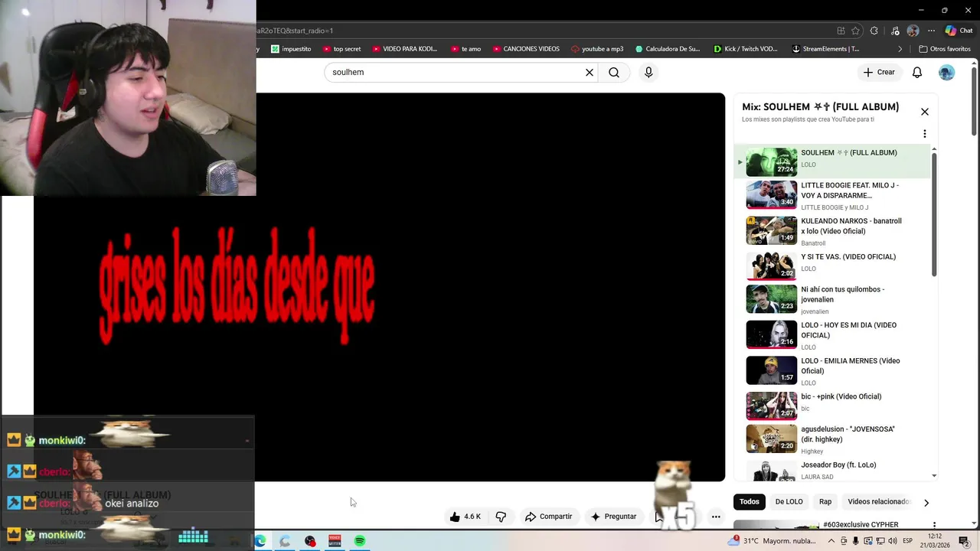Play Joseador Boy (ft. LoLo) item
Screen dimensions: 980x551
[832, 470]
